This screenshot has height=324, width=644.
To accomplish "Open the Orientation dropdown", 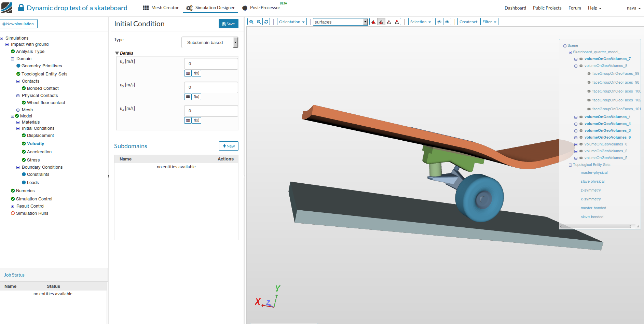I will [x=292, y=22].
